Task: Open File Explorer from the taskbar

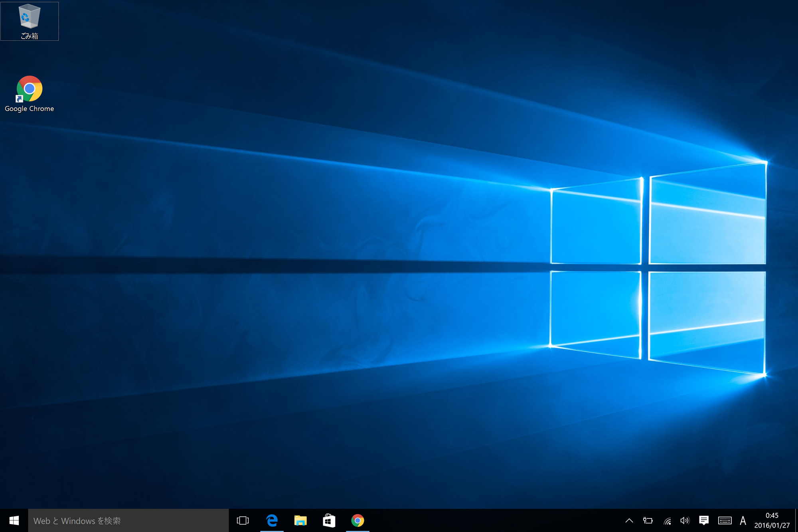Action: click(300, 520)
